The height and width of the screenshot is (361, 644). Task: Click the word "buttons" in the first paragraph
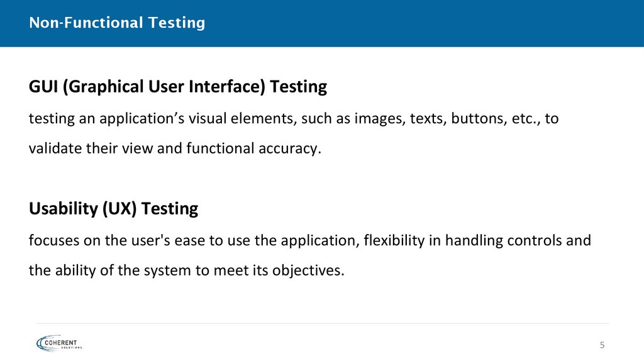[476, 119]
